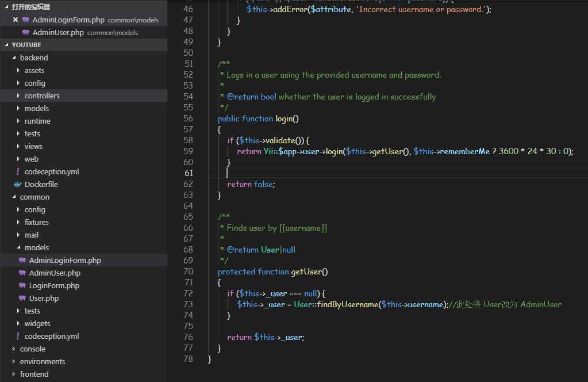Expand the console folder

pyautogui.click(x=13, y=349)
